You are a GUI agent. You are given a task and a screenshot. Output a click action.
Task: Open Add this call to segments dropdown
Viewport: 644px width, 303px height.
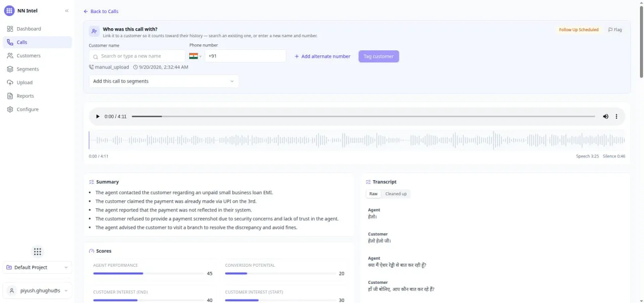click(164, 81)
